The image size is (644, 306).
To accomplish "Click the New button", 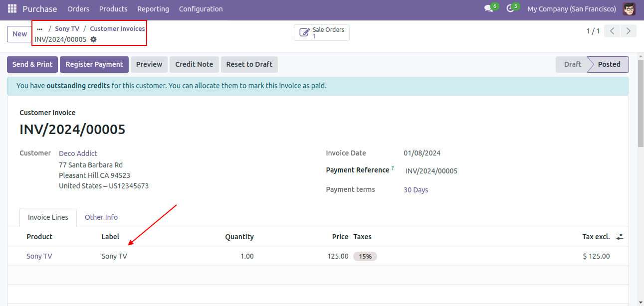I will point(19,34).
